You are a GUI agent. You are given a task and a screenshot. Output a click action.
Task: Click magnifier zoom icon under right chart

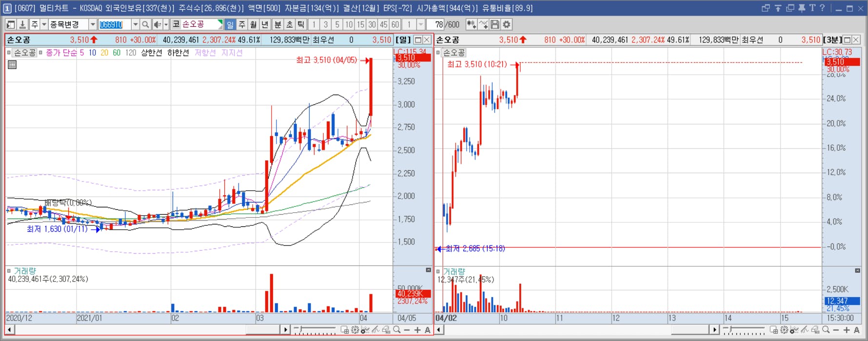(x=826, y=330)
